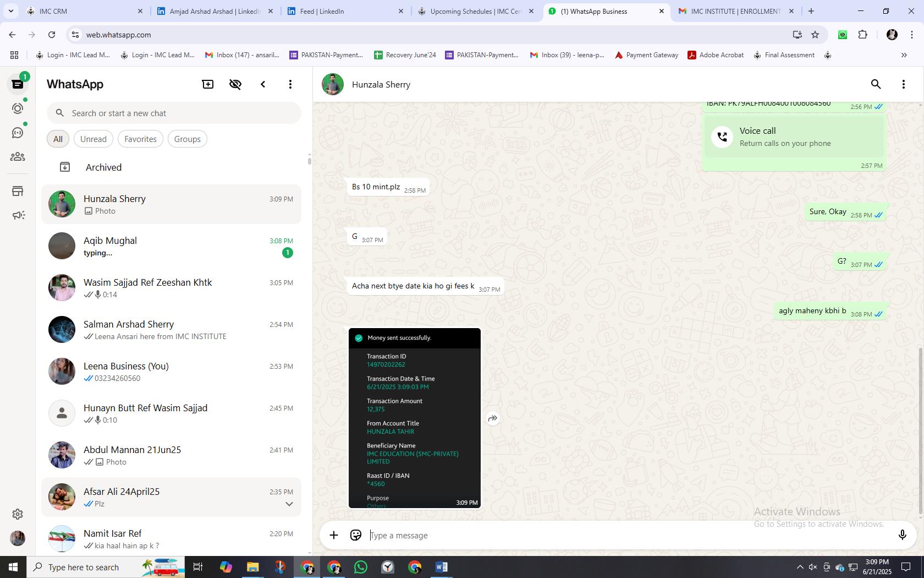Open the Final Assessment bookmark
Screen dimensions: 924x578
pos(784,55)
